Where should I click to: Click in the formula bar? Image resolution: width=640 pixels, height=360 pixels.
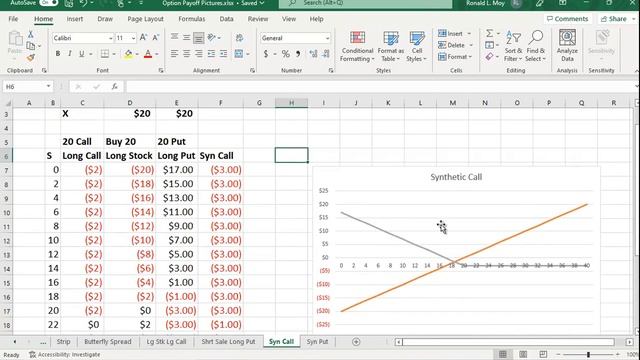pos(380,87)
